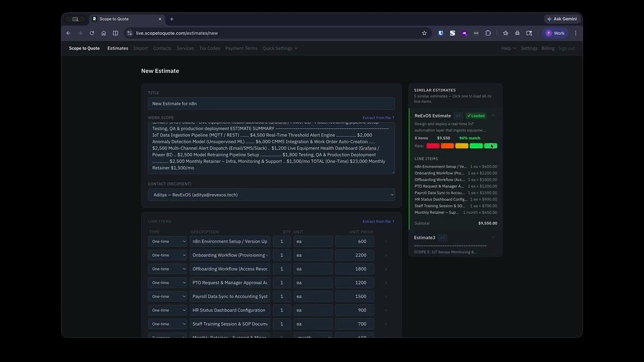Click Extract from file above Line Items

click(378, 221)
